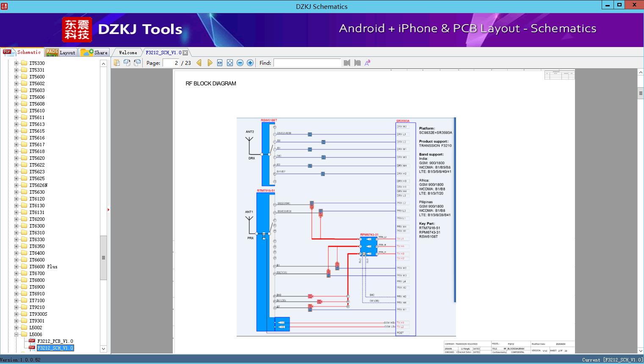Open the Share tab
Image resolution: width=644 pixels, height=364 pixels.
click(94, 52)
